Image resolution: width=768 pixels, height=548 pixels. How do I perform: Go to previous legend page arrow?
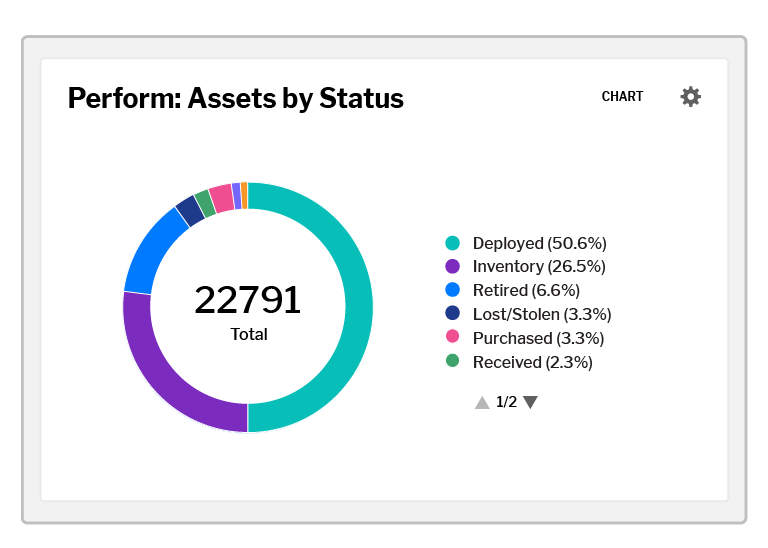pyautogui.click(x=482, y=402)
